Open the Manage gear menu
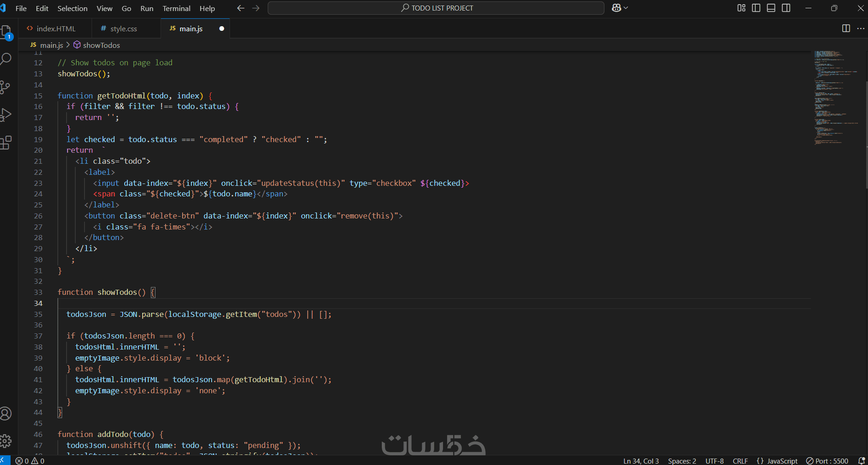The image size is (868, 465). coord(6,441)
